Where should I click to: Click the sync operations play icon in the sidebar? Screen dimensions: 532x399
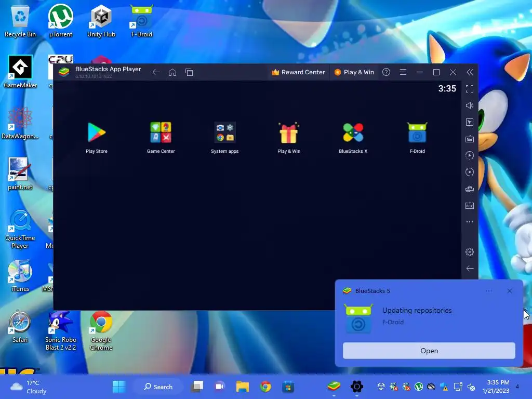pos(470,155)
